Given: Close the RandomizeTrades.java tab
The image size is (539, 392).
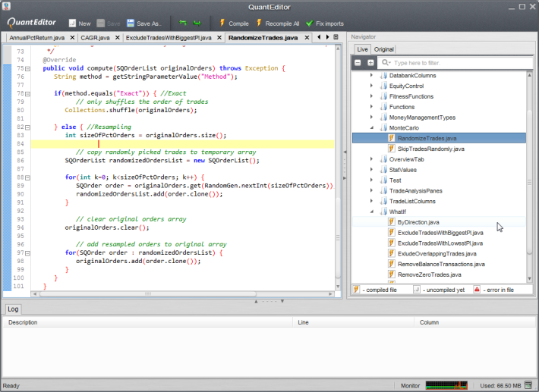Looking at the screenshot, I should pos(307,38).
